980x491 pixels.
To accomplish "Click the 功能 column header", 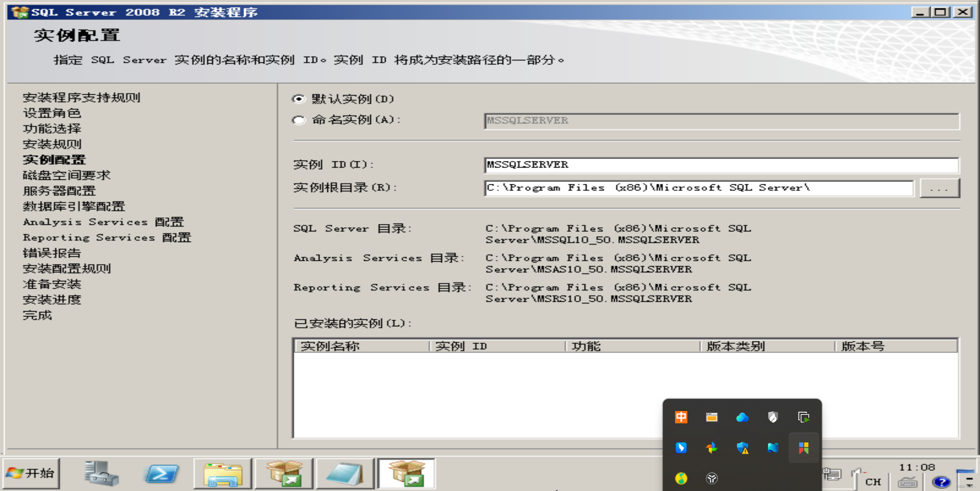I will 633,346.
